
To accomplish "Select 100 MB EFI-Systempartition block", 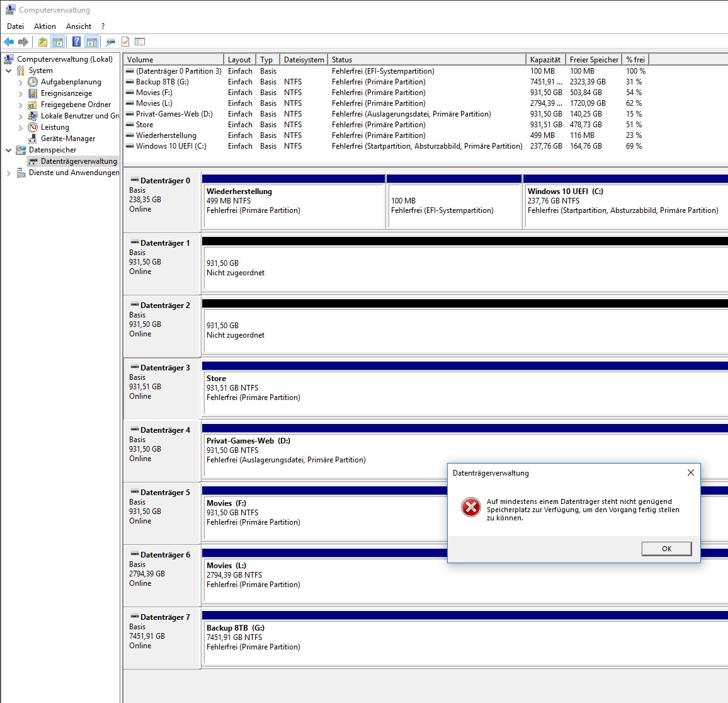I will [x=453, y=202].
